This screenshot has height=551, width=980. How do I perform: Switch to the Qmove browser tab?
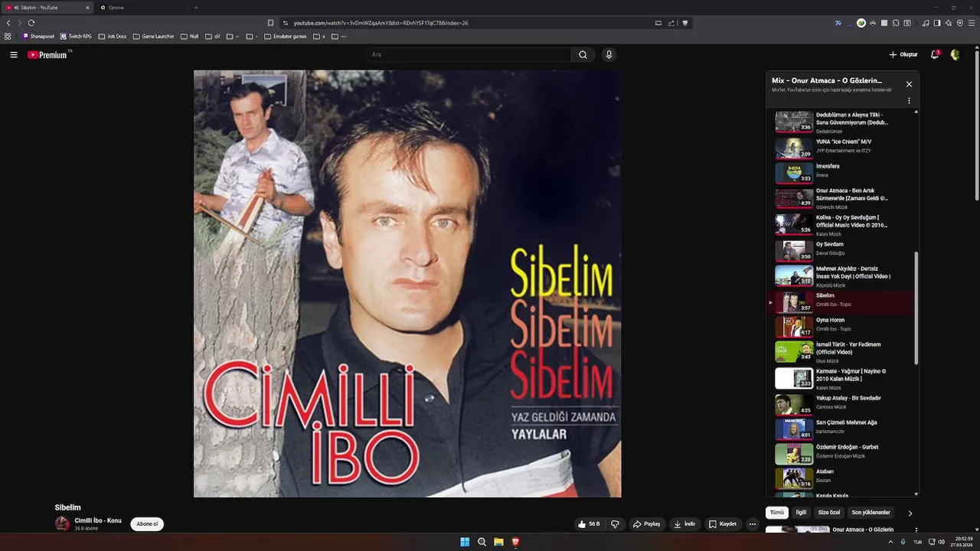[x=140, y=8]
